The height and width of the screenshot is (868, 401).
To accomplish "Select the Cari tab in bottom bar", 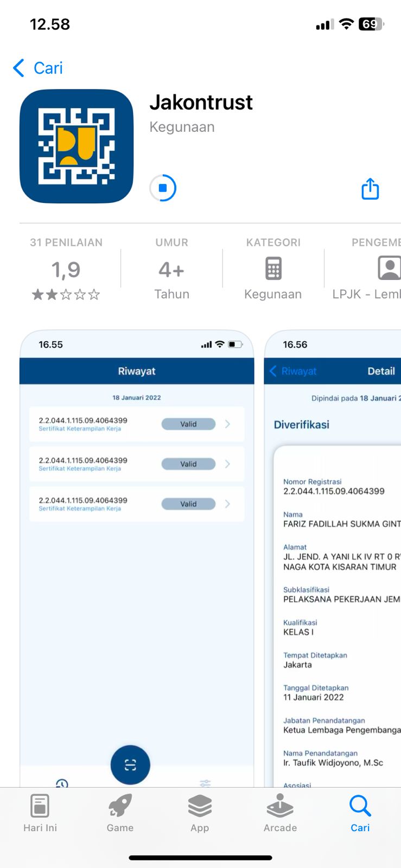I will [x=360, y=813].
